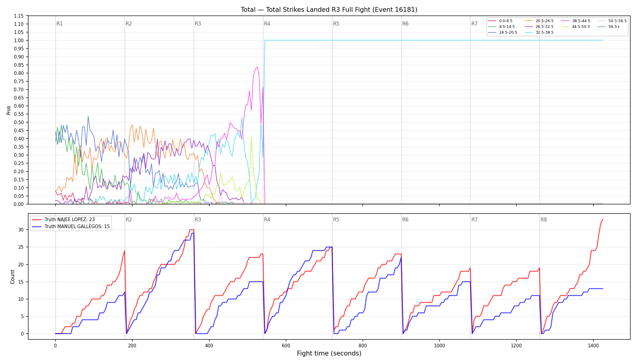The width and height of the screenshot is (637, 364).
Task: Click the yellow-green line sample beside '44.5-50.5'
Action: (565, 27)
